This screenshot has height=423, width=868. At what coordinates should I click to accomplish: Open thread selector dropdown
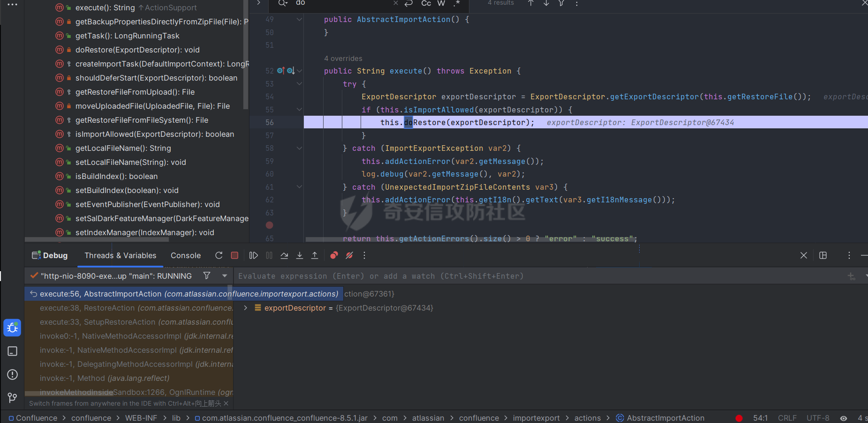tap(225, 276)
